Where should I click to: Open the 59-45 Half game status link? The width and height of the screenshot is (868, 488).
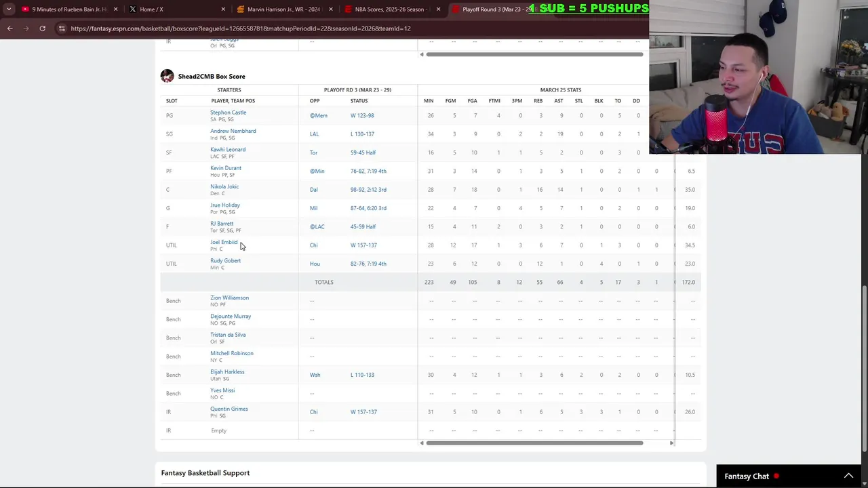(x=363, y=152)
